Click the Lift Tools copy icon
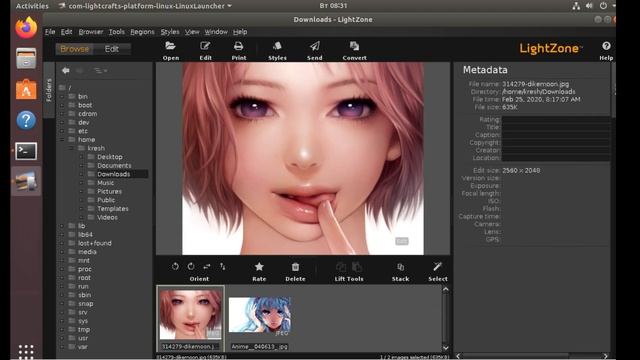The width and height of the screenshot is (640, 360). [x=340, y=267]
